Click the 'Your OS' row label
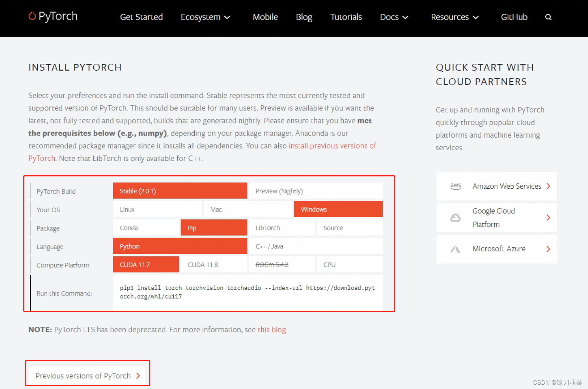 (x=48, y=210)
